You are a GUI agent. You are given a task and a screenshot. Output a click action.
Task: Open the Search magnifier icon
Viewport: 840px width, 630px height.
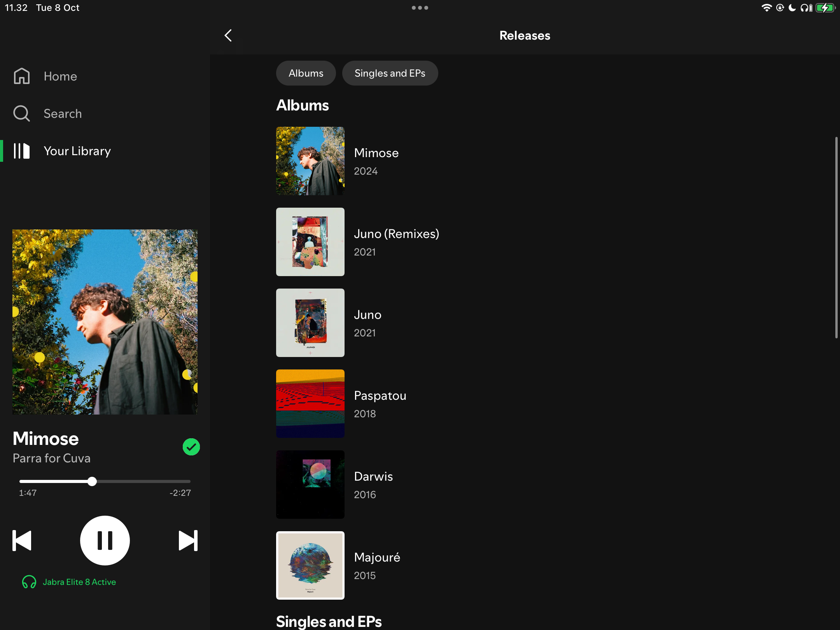click(21, 114)
